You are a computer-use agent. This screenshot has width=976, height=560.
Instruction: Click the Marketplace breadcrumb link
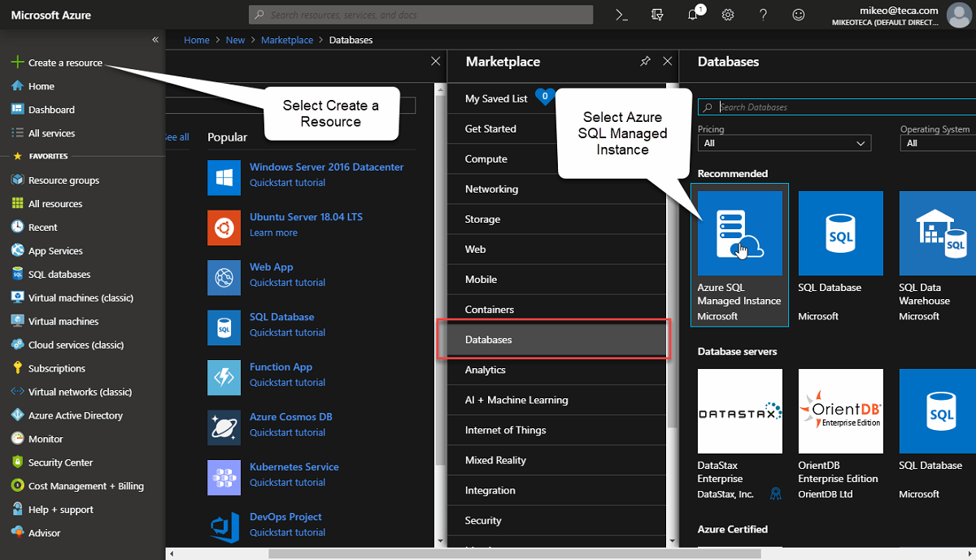pos(286,40)
